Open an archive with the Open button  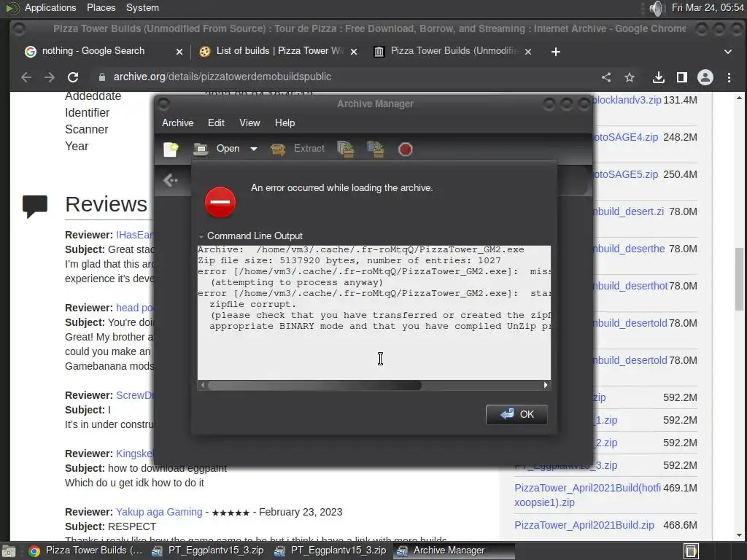click(x=217, y=149)
